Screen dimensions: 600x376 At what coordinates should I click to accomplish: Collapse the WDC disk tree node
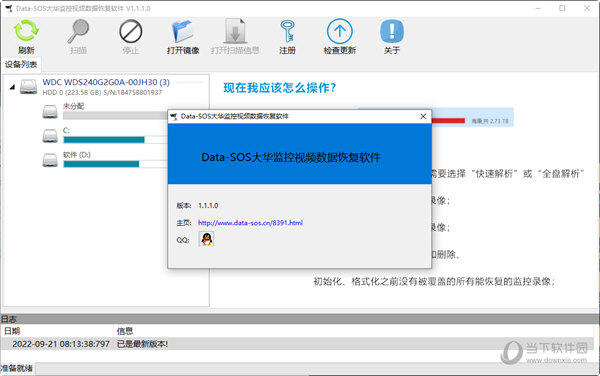pyautogui.click(x=12, y=87)
